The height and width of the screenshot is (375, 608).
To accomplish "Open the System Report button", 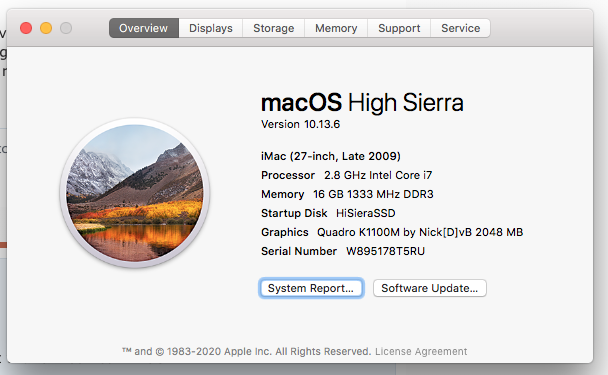I will pyautogui.click(x=311, y=288).
